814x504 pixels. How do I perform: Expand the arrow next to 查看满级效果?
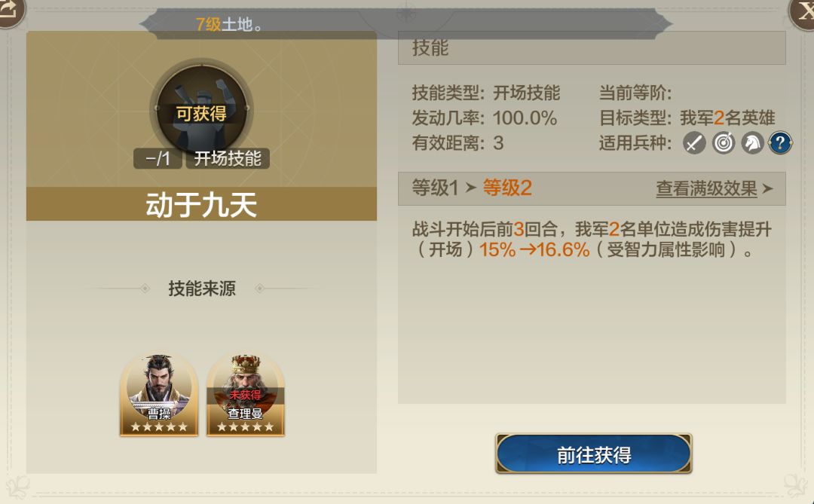click(768, 188)
